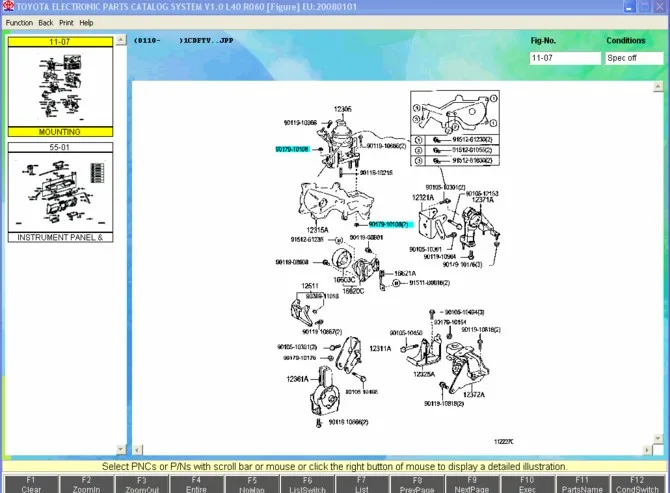This screenshot has height=493, width=670.
Task: Select PNC 16603C in the diagram
Action: tap(344, 280)
